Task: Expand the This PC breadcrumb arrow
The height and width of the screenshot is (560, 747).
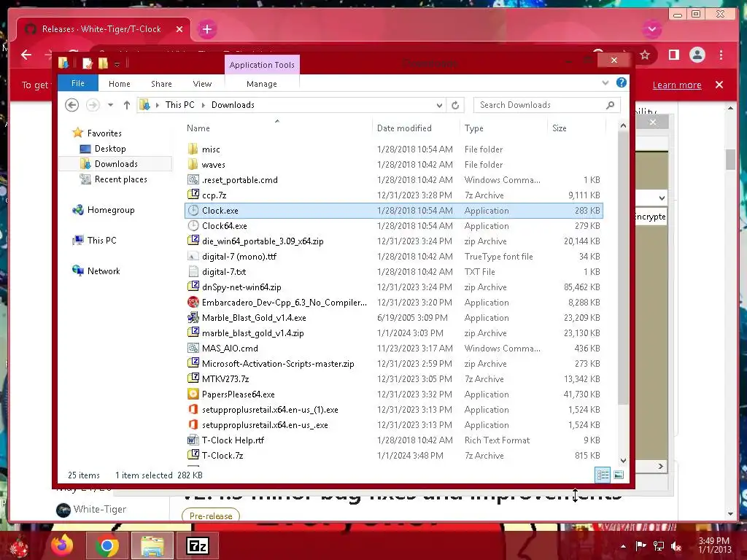Action: [x=203, y=105]
